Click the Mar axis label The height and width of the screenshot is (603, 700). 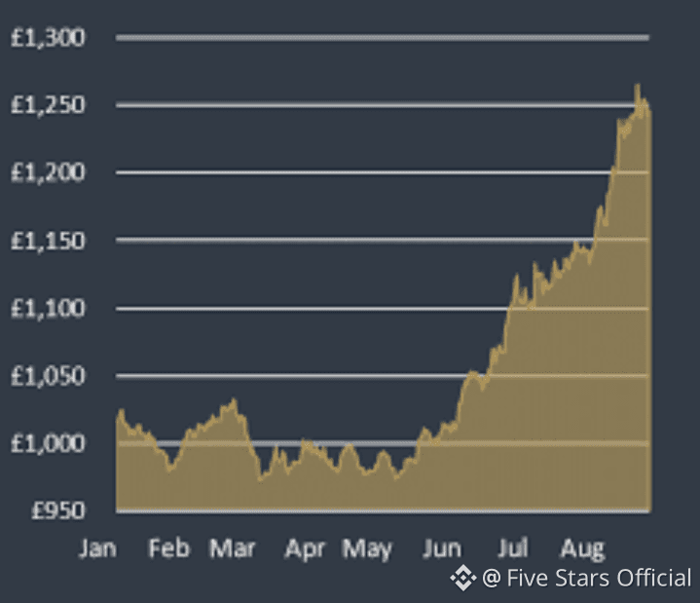232,548
